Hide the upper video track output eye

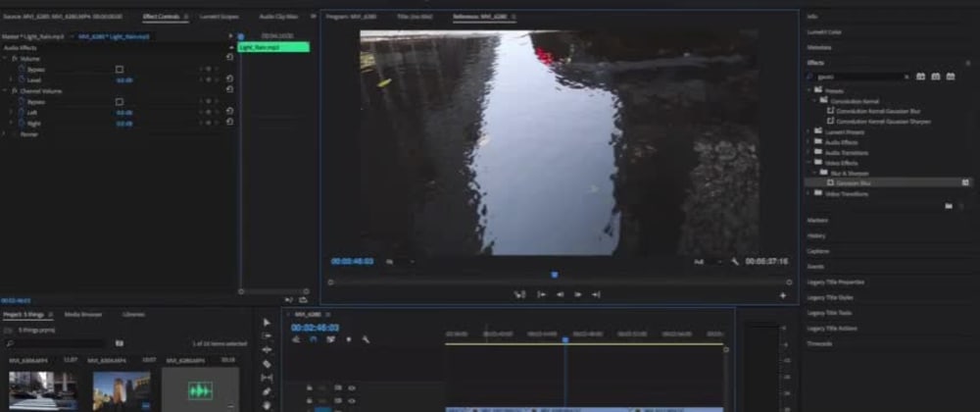point(352,388)
